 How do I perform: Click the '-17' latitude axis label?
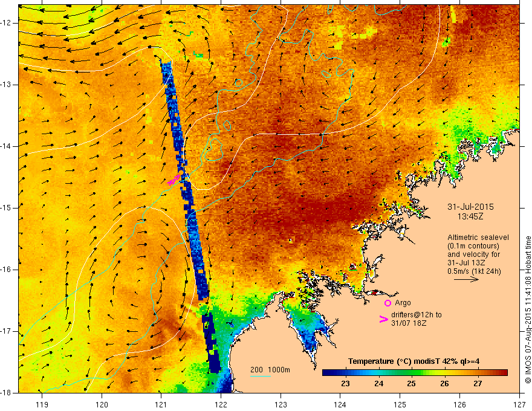7,331
